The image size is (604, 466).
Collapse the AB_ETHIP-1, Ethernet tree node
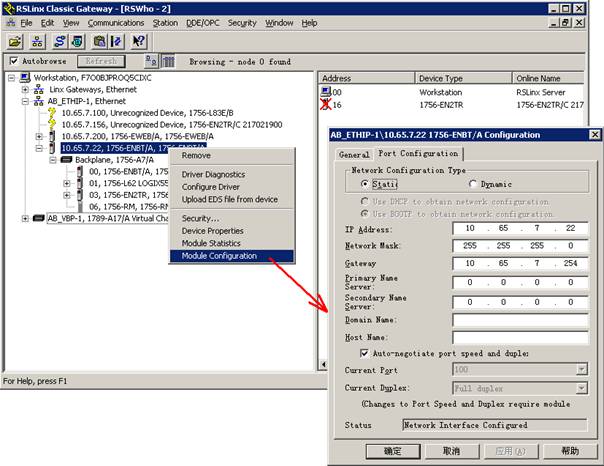(25, 101)
